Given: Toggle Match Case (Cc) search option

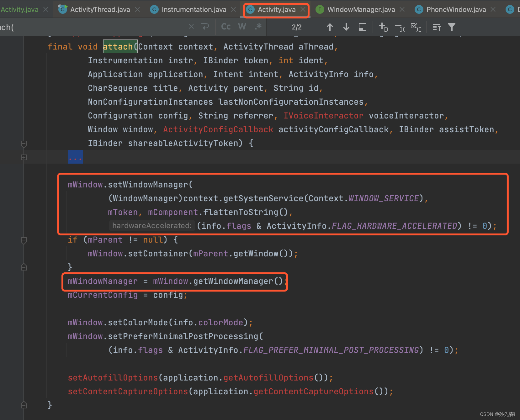Looking at the screenshot, I should click(x=226, y=27).
